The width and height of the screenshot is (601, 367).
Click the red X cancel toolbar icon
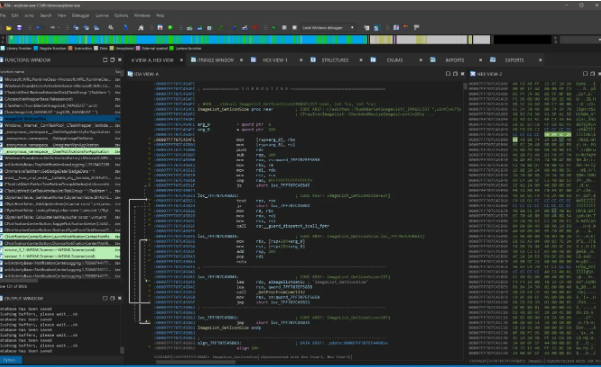click(x=255, y=28)
